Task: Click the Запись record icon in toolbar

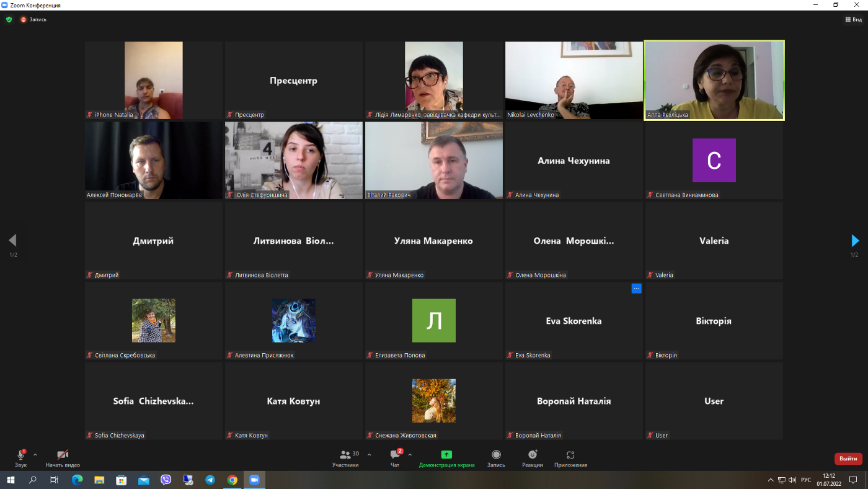Action: 496,455
